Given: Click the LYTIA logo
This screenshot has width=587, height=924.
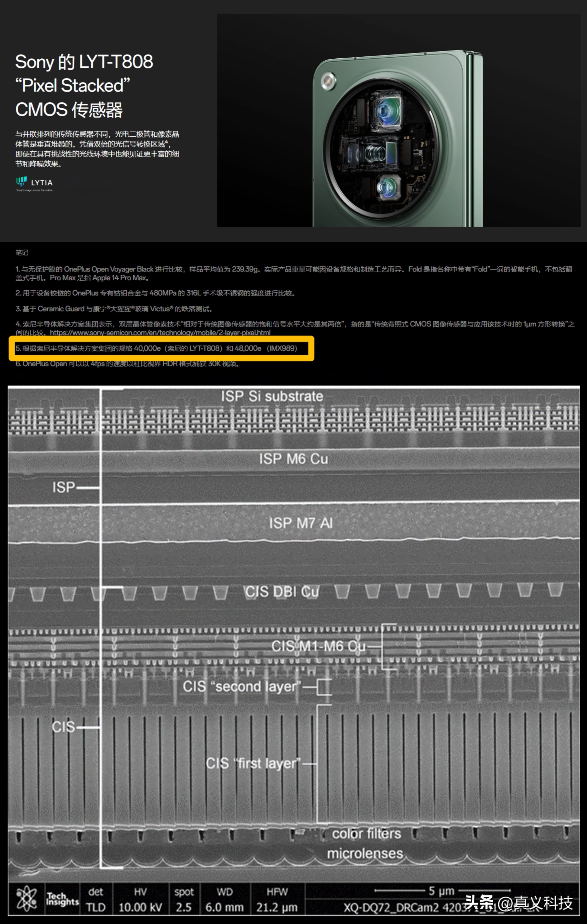Looking at the screenshot, I should tap(35, 184).
